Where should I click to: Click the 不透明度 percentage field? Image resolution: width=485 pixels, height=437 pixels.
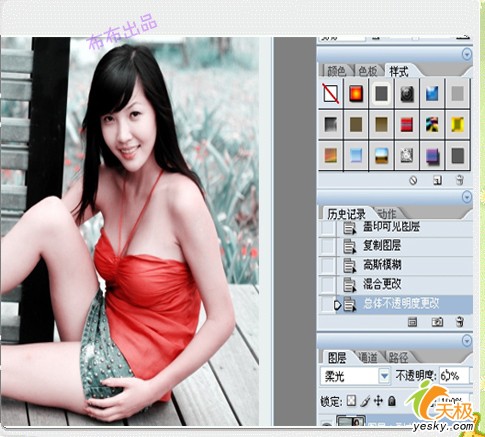454,376
